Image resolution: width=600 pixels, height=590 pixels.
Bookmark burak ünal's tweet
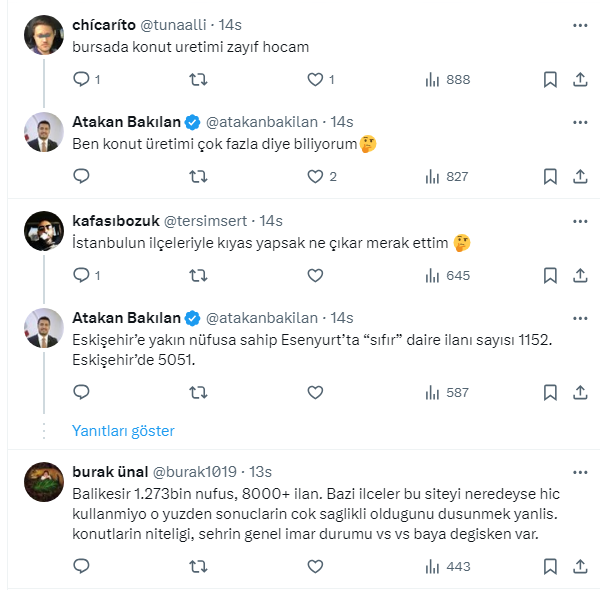point(550,567)
